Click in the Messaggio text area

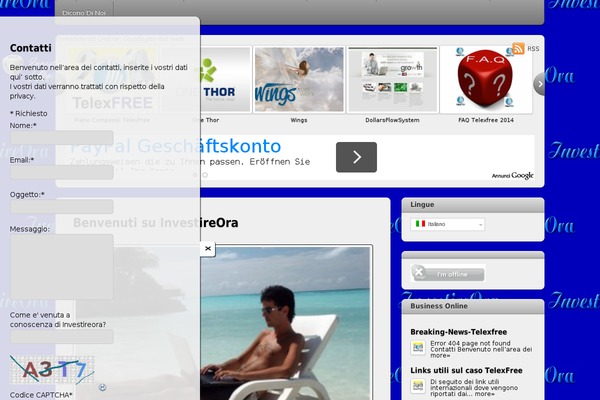click(x=62, y=267)
